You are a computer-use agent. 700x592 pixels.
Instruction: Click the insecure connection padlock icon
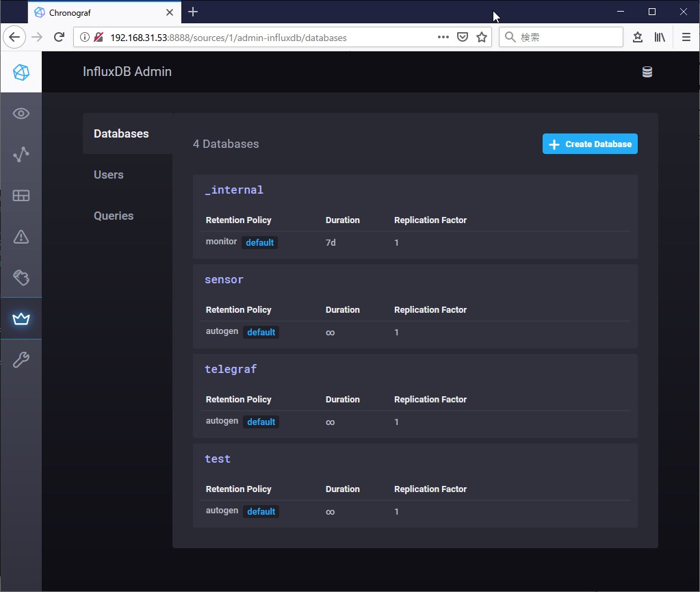pyautogui.click(x=99, y=37)
